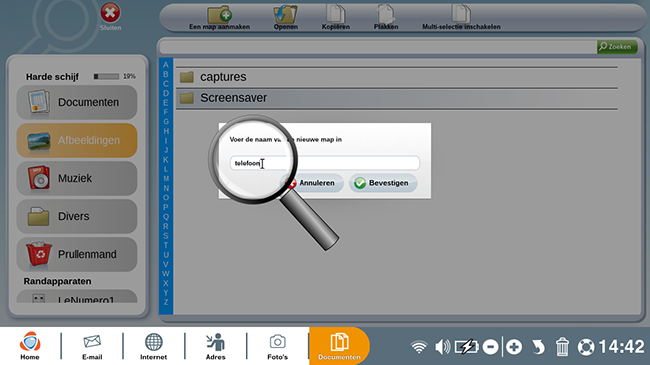Click the Openen toolbar icon
Image resolution: width=650 pixels, height=365 pixels.
[285, 15]
